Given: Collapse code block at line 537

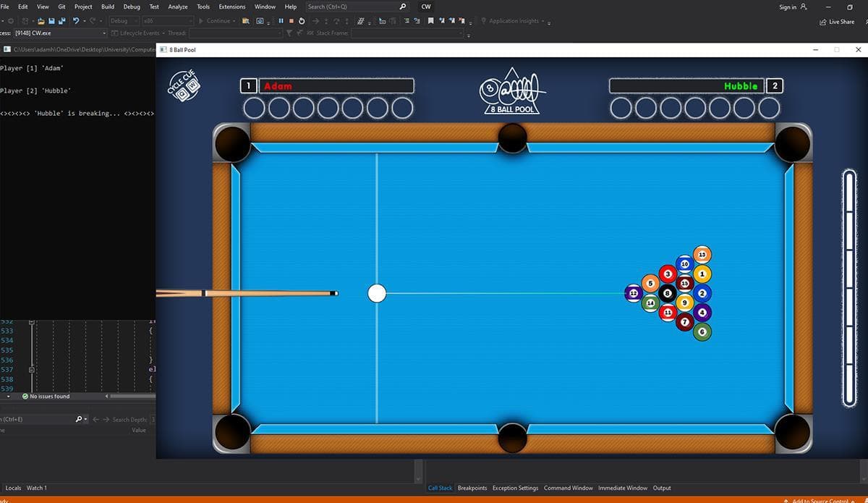Looking at the screenshot, I should 31,369.
